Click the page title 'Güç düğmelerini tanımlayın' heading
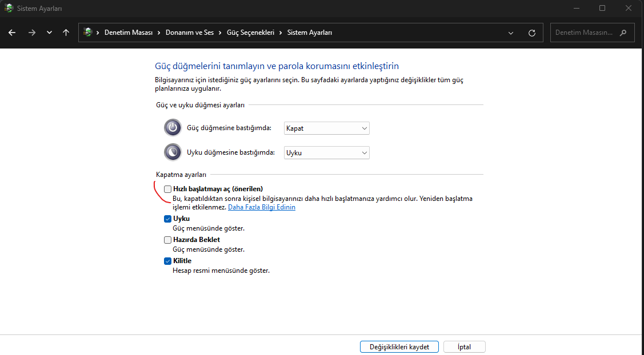This screenshot has height=355, width=644. 277,66
